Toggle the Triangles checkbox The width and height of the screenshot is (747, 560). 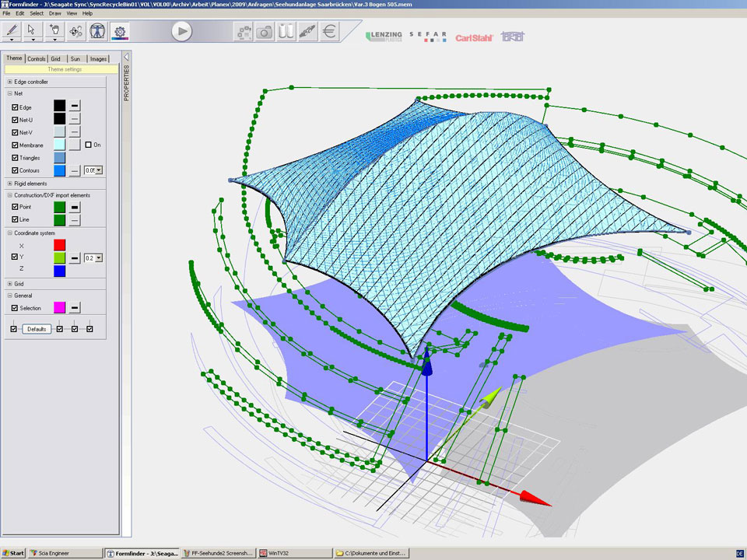pyautogui.click(x=15, y=158)
